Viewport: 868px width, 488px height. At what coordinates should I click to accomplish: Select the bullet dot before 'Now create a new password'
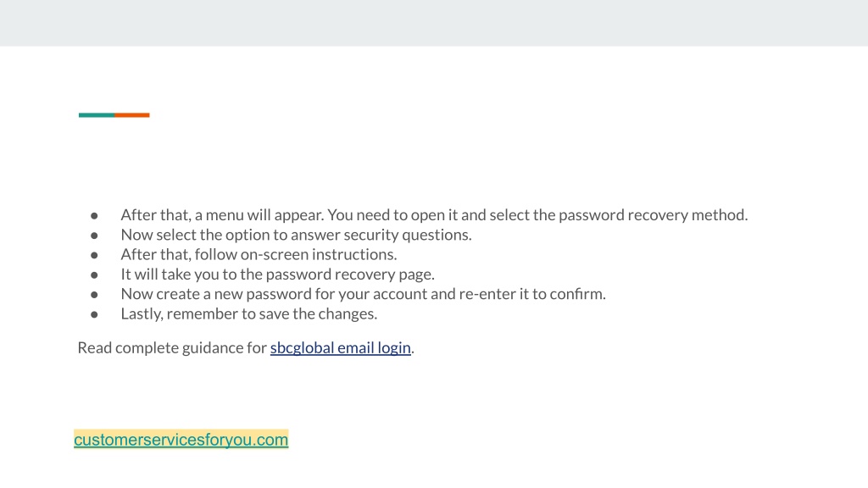[95, 295]
